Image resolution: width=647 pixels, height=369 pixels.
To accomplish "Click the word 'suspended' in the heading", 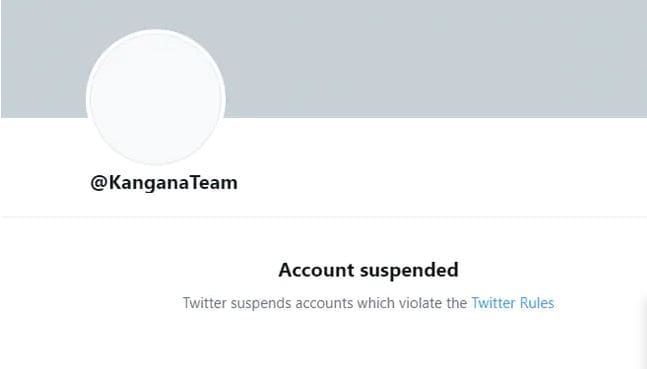I will coord(409,271).
